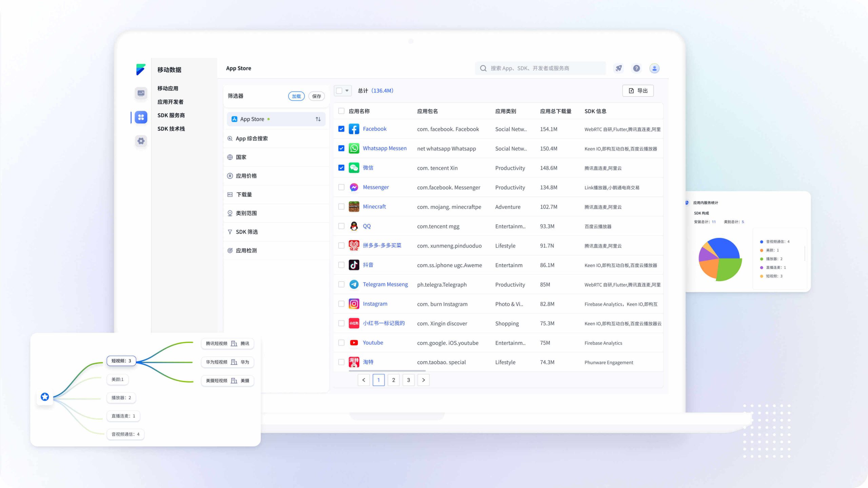Open the dropdown arrow beside select-all checkbox
The width and height of the screenshot is (868, 488).
click(348, 90)
